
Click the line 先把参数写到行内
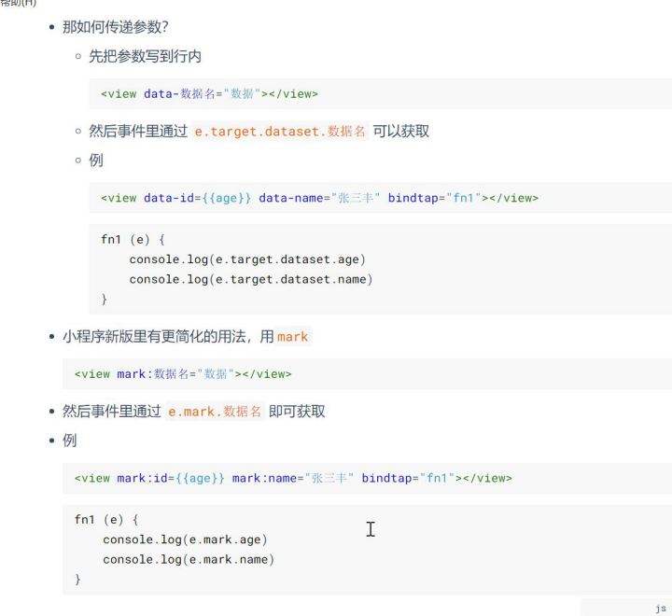(x=145, y=57)
